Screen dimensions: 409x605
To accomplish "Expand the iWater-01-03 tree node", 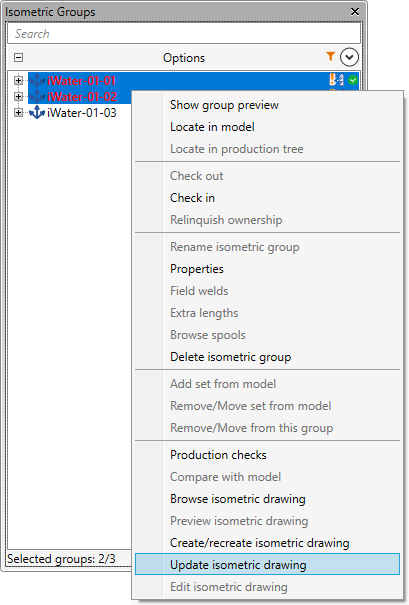I will (x=18, y=113).
